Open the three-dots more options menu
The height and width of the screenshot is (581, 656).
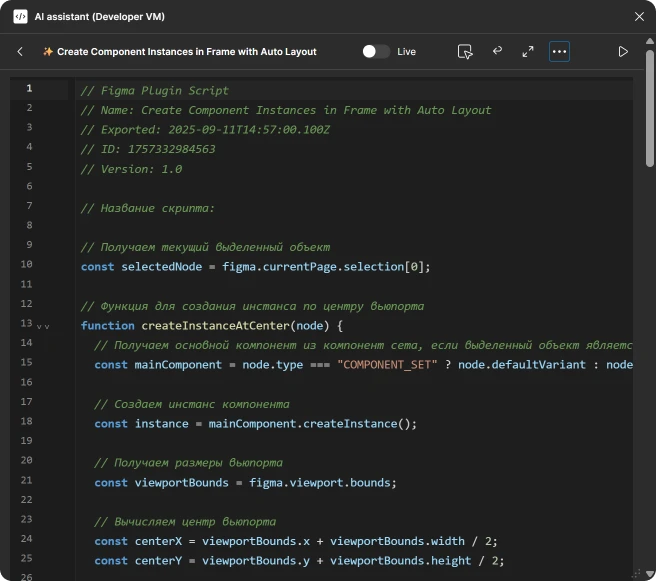tap(559, 51)
